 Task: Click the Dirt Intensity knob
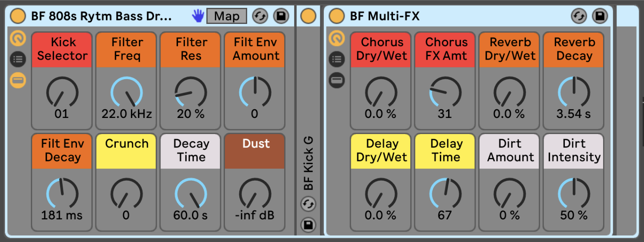coord(574,193)
